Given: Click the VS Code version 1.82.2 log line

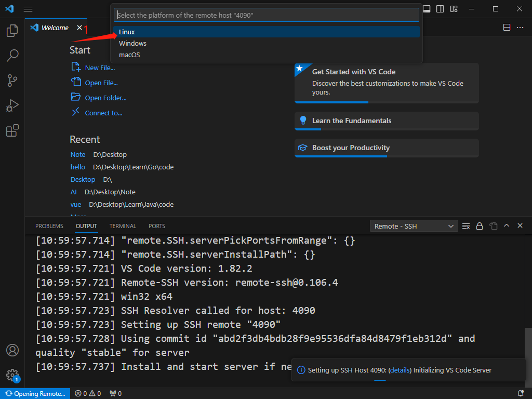Looking at the screenshot, I should (144, 269).
